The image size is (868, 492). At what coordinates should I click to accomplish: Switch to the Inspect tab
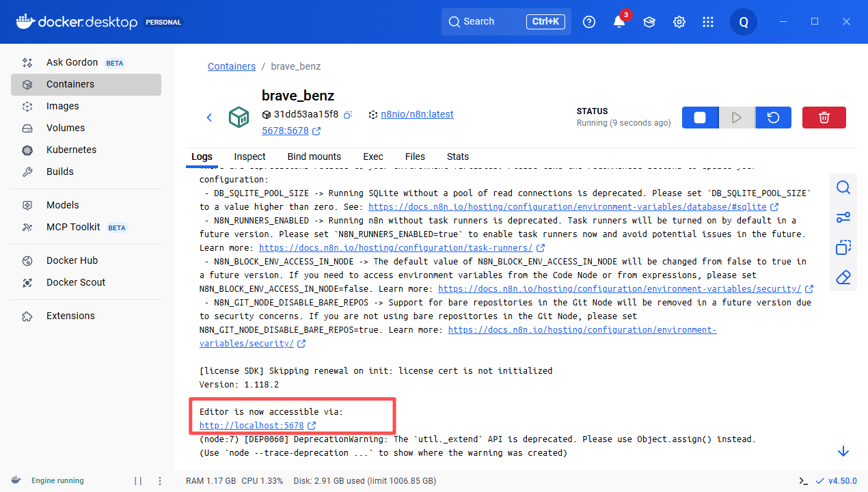(249, 156)
